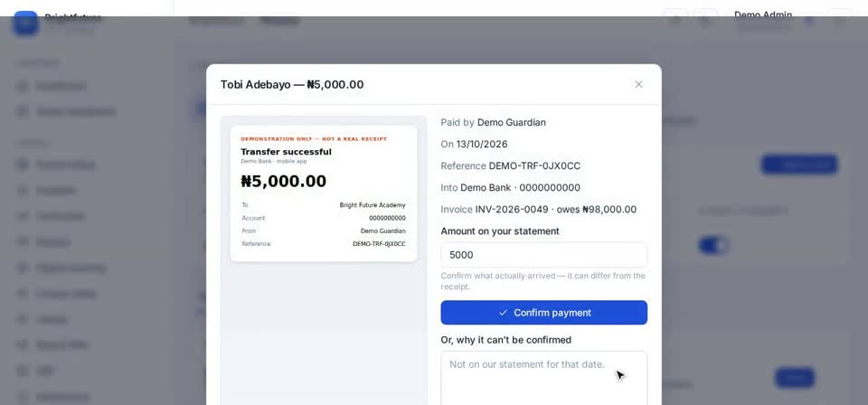Open the Transfer successful receipt image
The image size is (868, 405).
(x=324, y=193)
